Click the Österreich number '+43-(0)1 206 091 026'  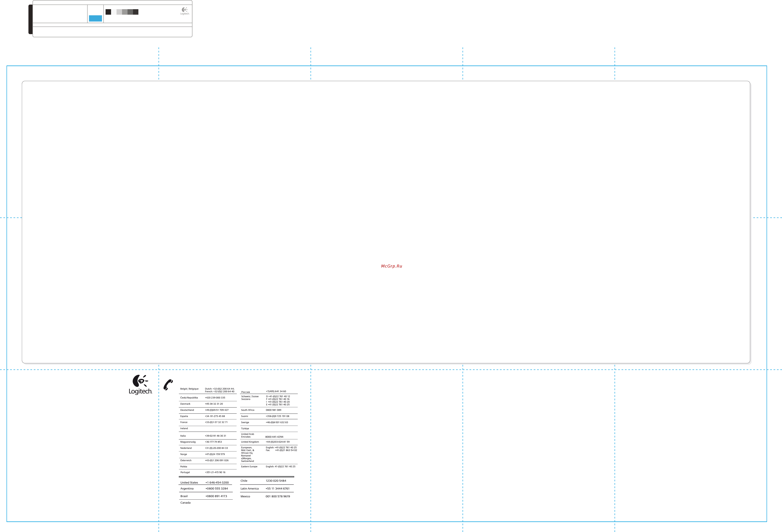tap(217, 460)
